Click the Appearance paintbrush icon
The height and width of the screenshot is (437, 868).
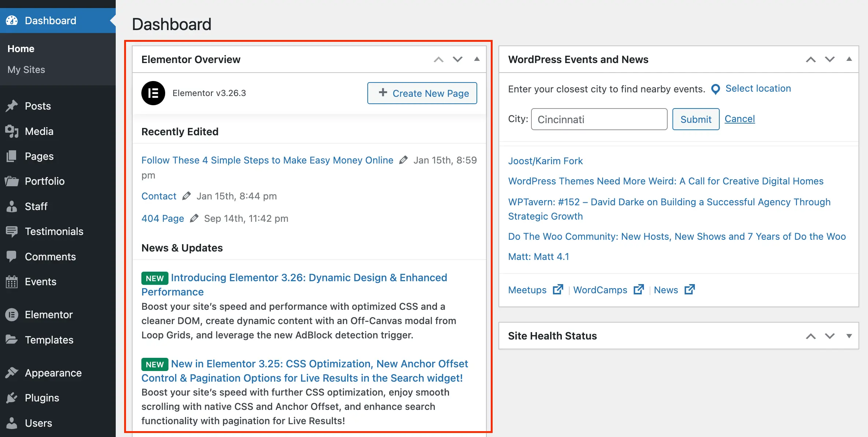pos(12,373)
